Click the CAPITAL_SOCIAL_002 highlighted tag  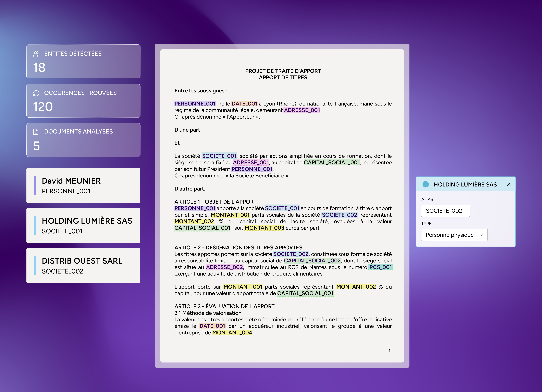(x=312, y=261)
